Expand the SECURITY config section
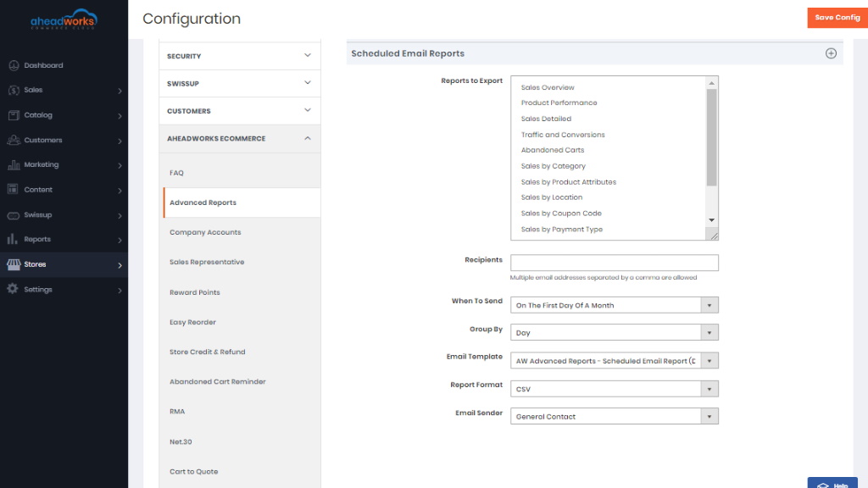868x488 pixels. tap(240, 56)
